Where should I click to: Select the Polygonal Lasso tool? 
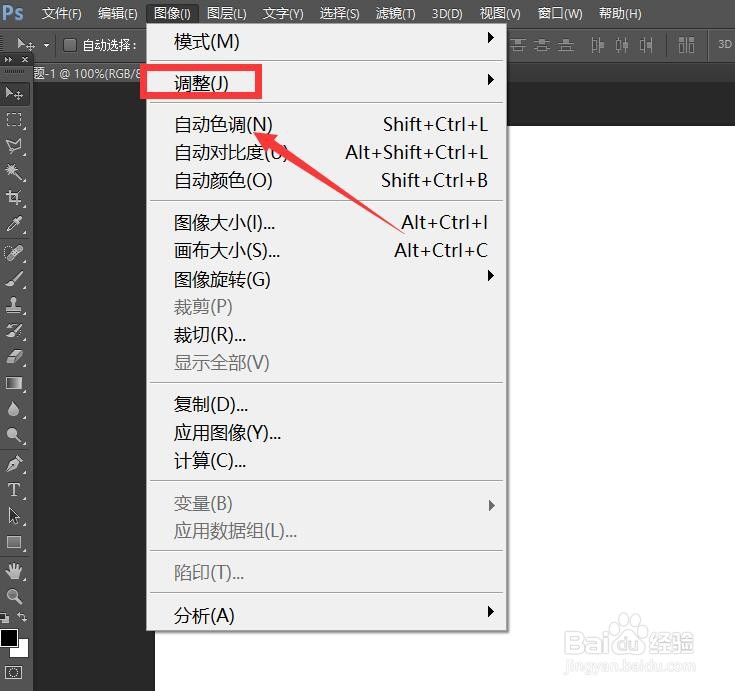click(x=14, y=146)
